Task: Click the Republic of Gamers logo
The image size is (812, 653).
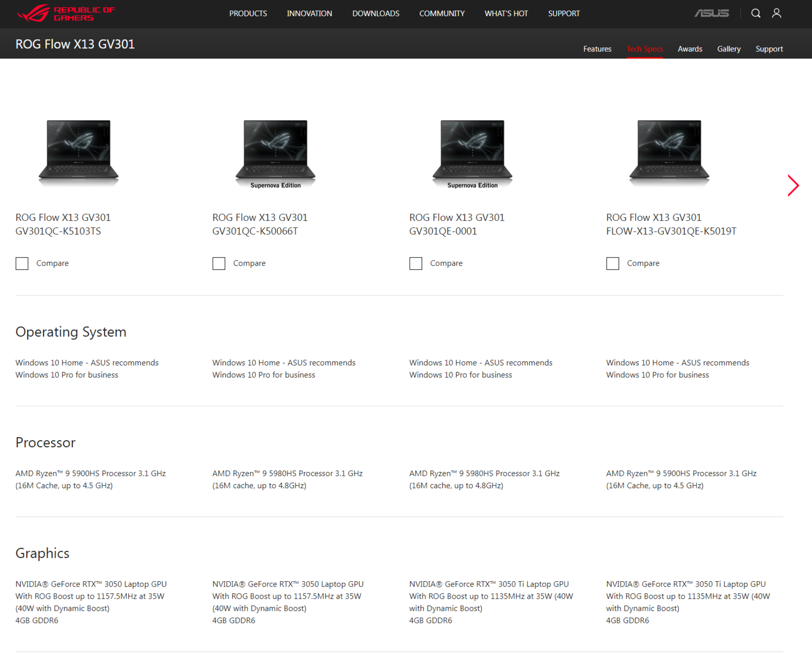Action: click(66, 13)
